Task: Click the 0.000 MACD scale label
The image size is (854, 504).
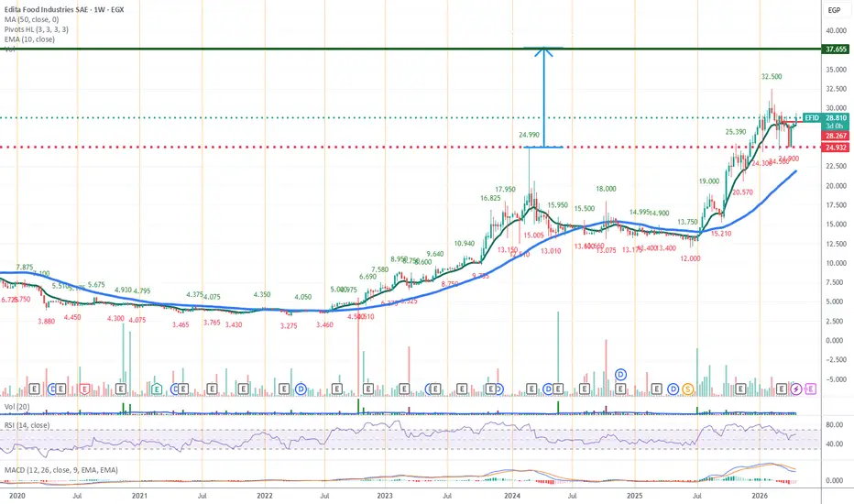Action: pyautogui.click(x=835, y=480)
